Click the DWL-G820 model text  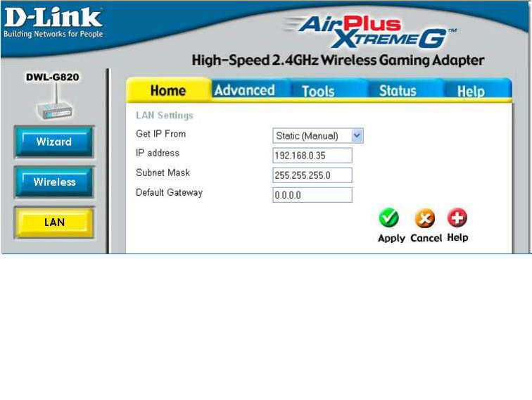click(x=53, y=77)
